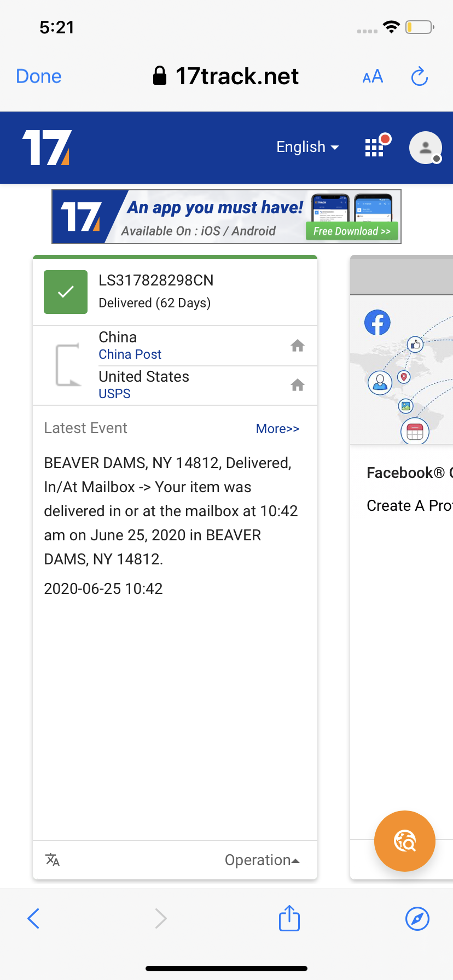Tap the green delivered status checkmark

pyautogui.click(x=66, y=292)
